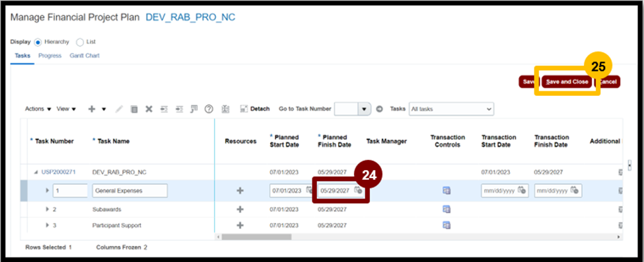Expand task 3 Participant Support row
This screenshot has width=644, height=262.
pyautogui.click(x=48, y=226)
